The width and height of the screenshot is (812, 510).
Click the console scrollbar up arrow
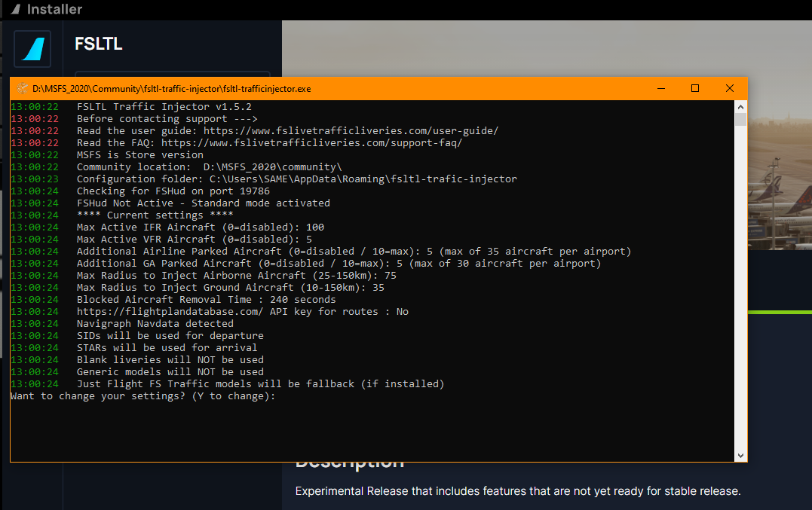pos(740,107)
